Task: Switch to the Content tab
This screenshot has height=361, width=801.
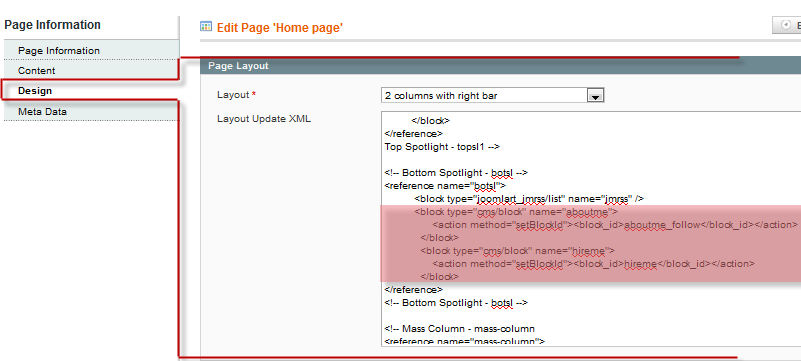Action: point(91,70)
